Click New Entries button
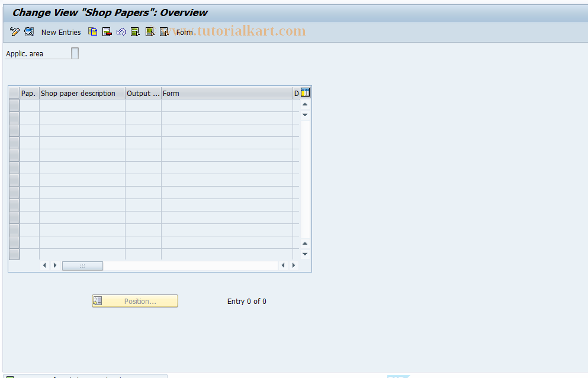The width and height of the screenshot is (588, 378). pos(61,32)
